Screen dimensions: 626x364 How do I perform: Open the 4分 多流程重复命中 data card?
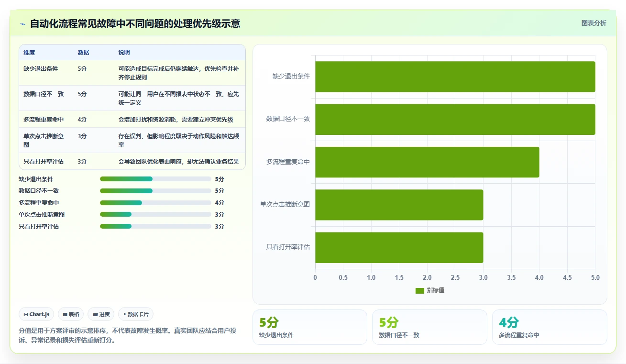(549, 327)
